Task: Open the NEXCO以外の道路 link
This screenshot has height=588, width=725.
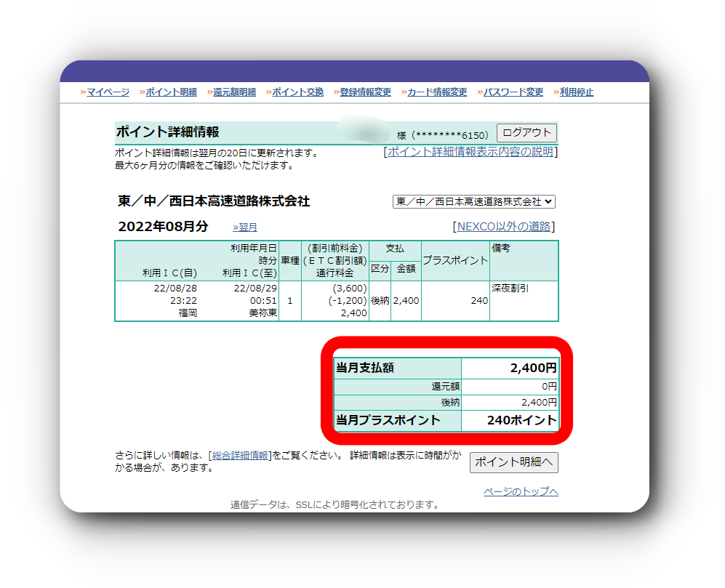Action: pos(505,227)
